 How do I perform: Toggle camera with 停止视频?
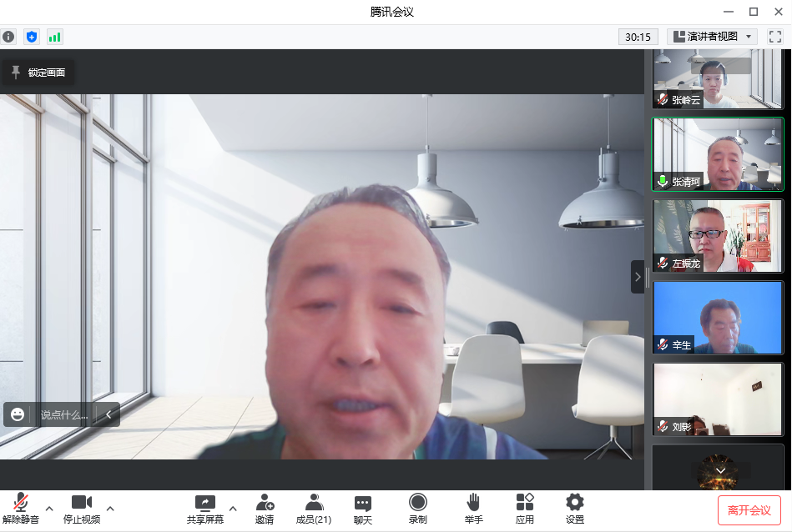coord(82,509)
